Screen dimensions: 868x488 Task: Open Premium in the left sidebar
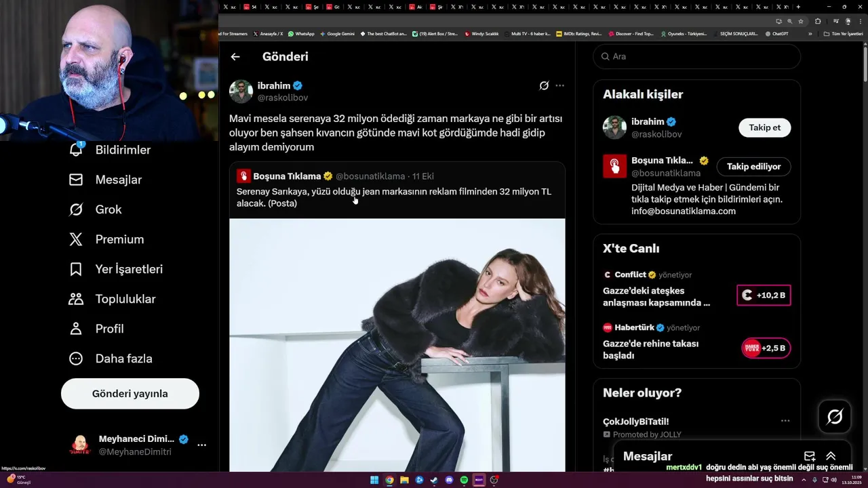106,239
